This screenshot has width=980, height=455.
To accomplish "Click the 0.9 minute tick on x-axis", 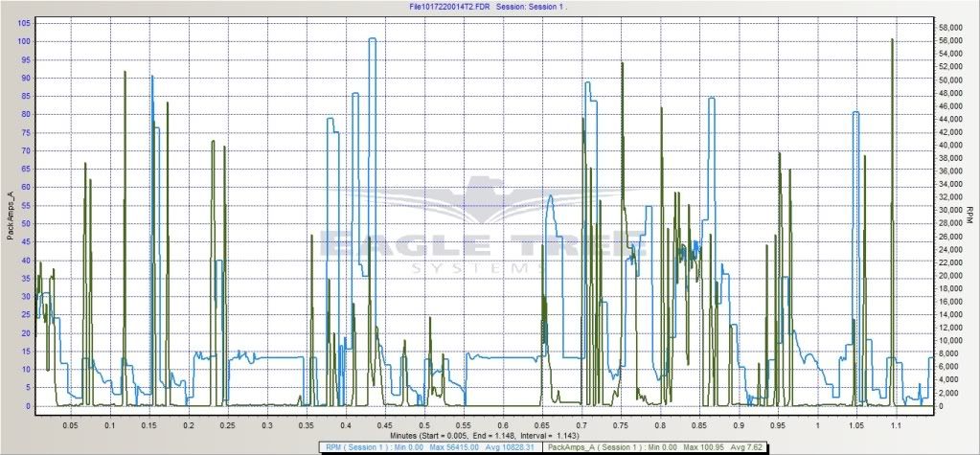I will (x=738, y=422).
